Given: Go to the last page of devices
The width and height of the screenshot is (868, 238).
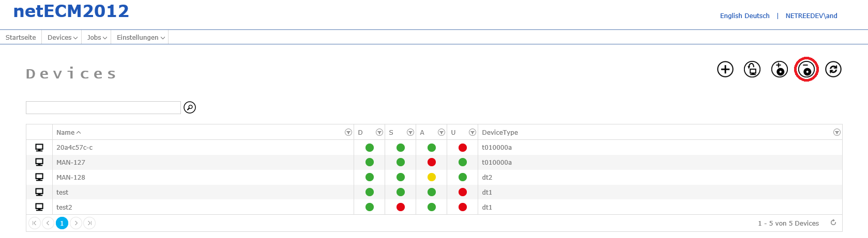Looking at the screenshot, I should tap(89, 223).
